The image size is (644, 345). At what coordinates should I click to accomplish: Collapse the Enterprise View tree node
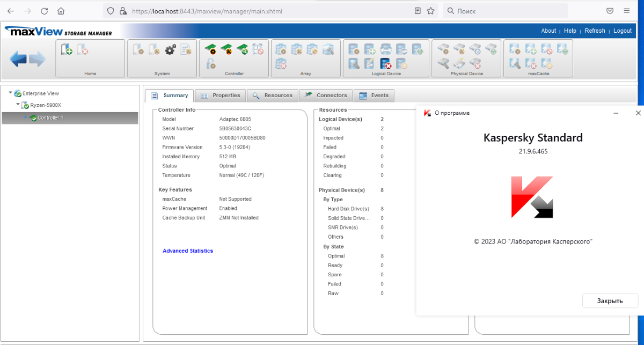click(10, 93)
